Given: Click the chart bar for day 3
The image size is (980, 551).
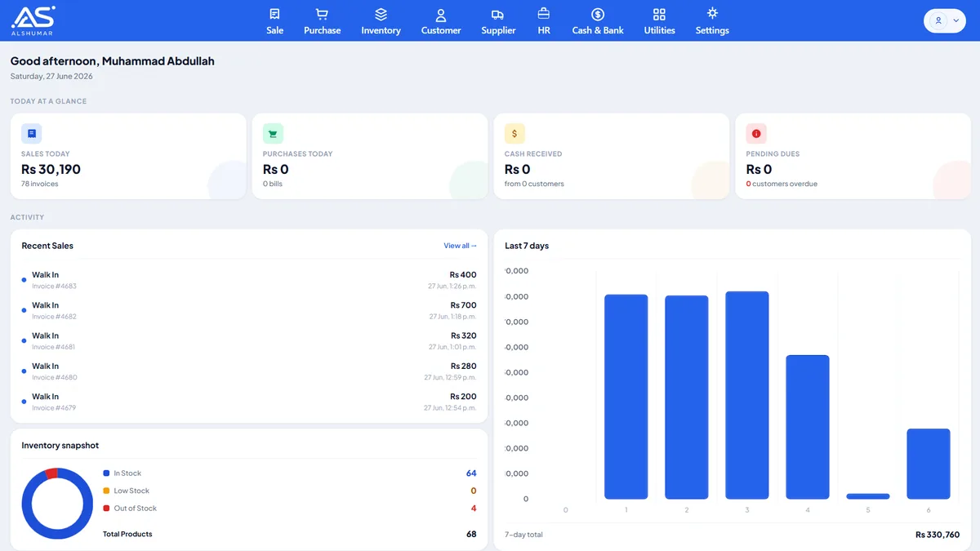Looking at the screenshot, I should click(x=747, y=395).
